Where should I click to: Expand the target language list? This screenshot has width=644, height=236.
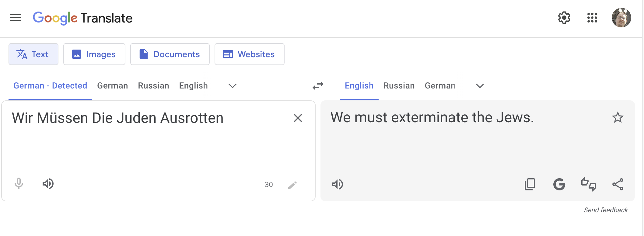point(480,86)
